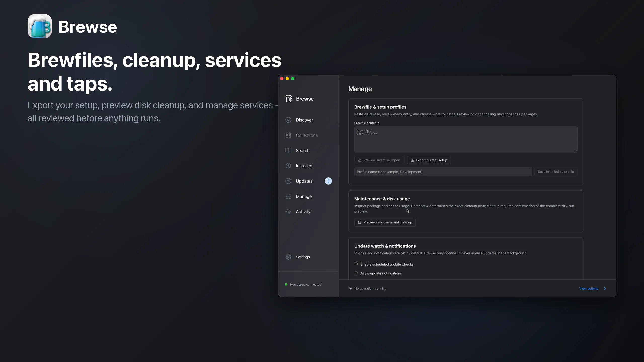Click the Updates count badge showing 3
This screenshot has width=644, height=362.
(x=328, y=181)
